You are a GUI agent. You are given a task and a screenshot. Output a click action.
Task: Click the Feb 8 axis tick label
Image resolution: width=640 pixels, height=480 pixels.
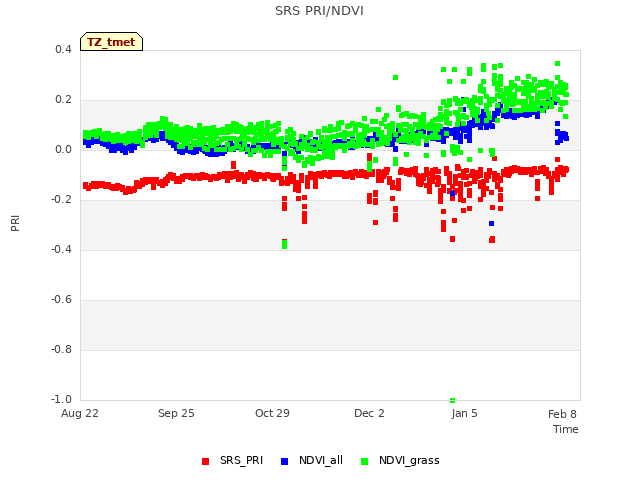pyautogui.click(x=562, y=414)
